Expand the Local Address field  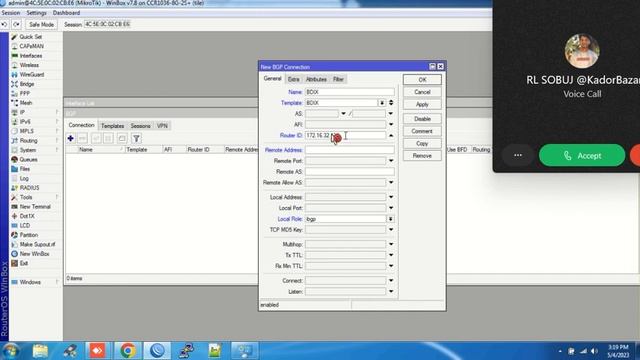(x=391, y=197)
